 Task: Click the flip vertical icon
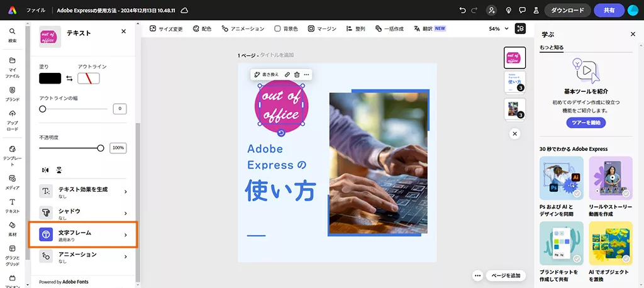60,170
